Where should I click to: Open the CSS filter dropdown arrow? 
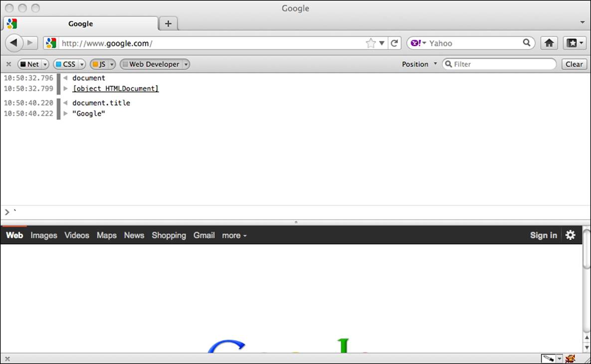tap(82, 64)
